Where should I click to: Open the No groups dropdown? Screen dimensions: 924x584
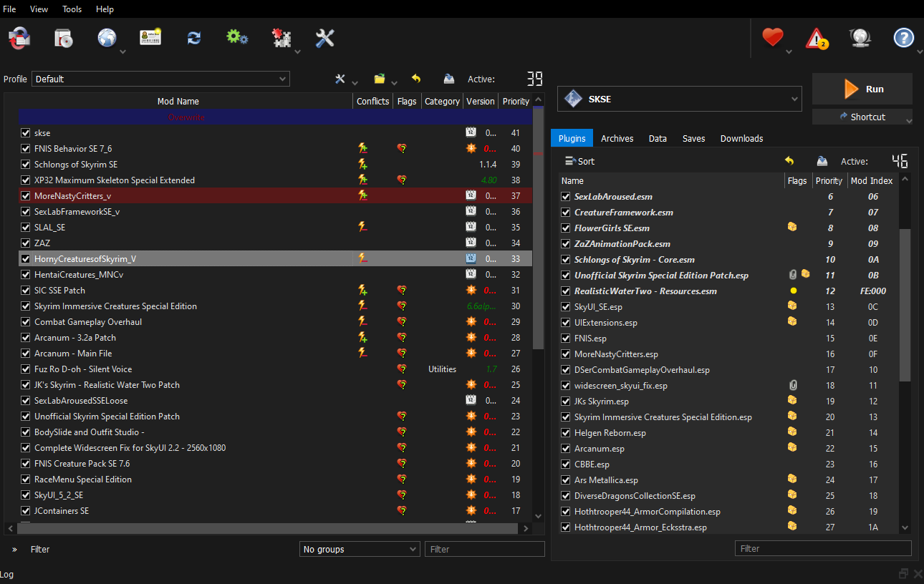[x=360, y=549]
